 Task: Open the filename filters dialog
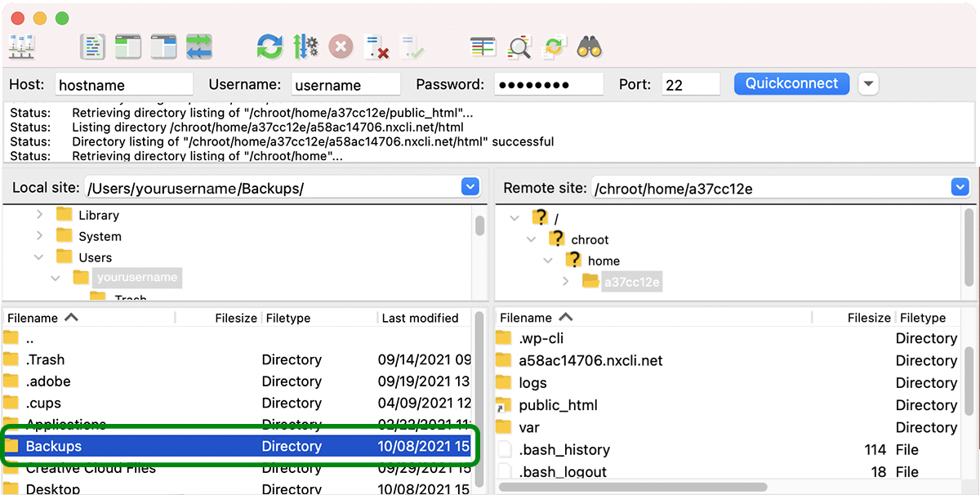click(519, 47)
